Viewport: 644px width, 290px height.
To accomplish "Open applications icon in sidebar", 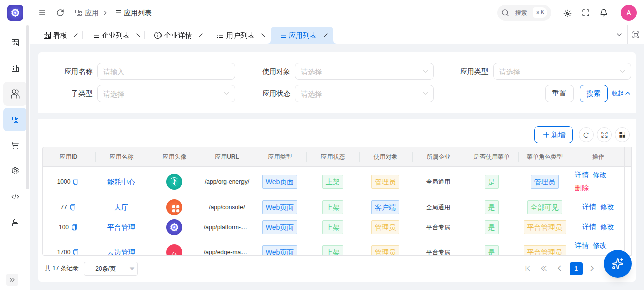I will click(x=15, y=120).
